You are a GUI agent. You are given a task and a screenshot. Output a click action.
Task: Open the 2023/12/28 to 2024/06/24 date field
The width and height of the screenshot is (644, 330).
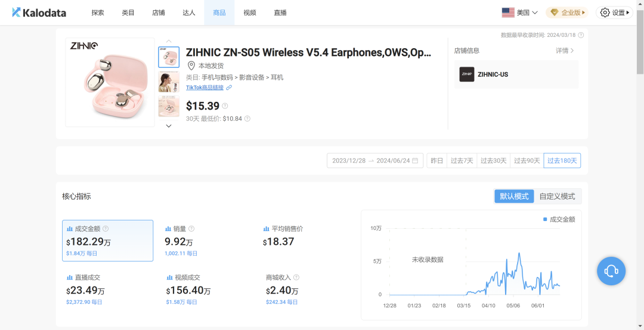[375, 160]
